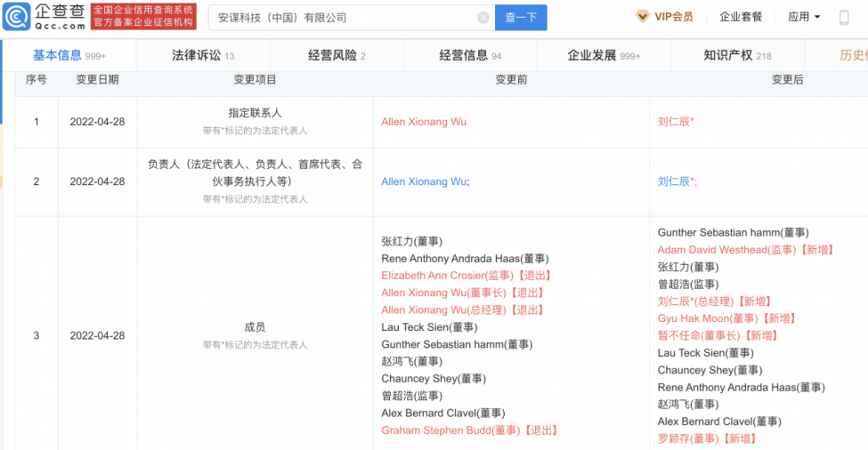Click the 变更后 column header

[787, 80]
